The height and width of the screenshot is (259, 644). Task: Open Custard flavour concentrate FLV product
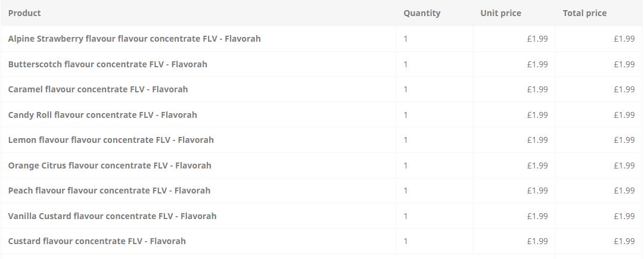97,241
